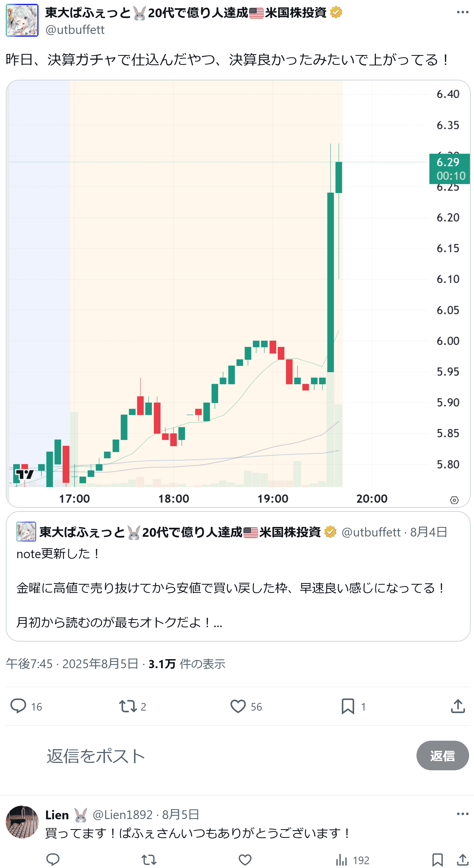
Task: Like Lien's reply
Action: tap(245, 860)
